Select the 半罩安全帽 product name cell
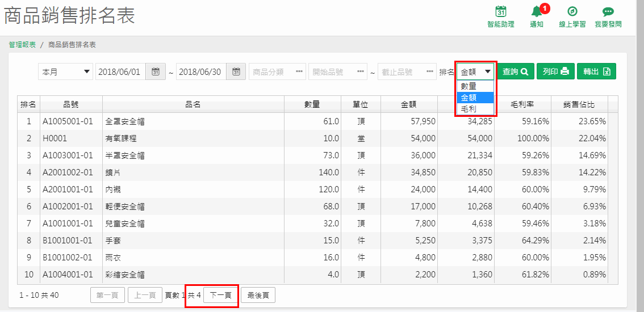 tap(194, 155)
